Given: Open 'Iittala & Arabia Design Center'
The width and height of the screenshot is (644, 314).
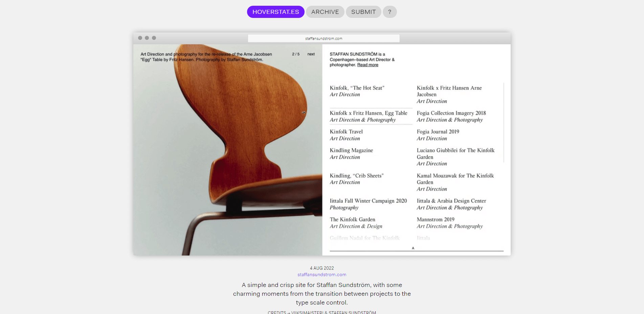Looking at the screenshot, I should point(451,201).
